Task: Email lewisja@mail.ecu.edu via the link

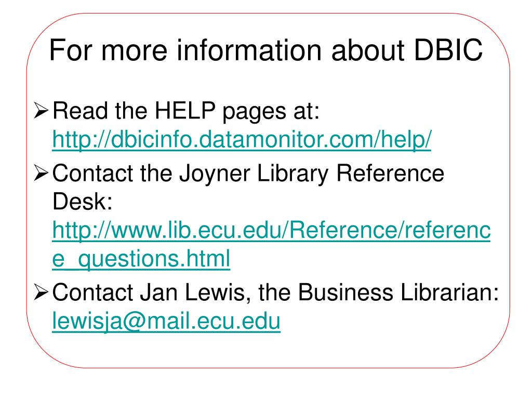Action: (166, 321)
